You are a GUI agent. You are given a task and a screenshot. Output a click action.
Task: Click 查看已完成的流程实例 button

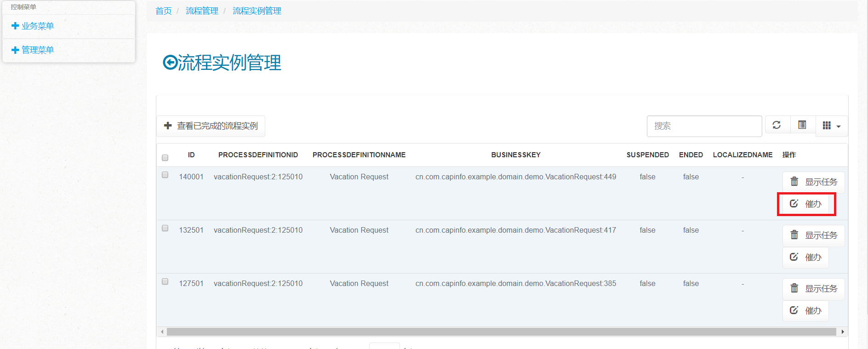click(211, 126)
